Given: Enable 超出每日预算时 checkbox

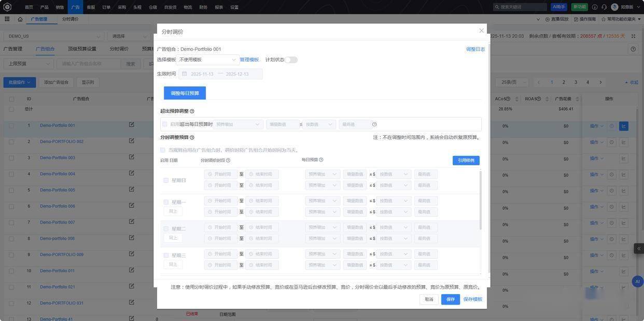Looking at the screenshot, I should [165, 124].
